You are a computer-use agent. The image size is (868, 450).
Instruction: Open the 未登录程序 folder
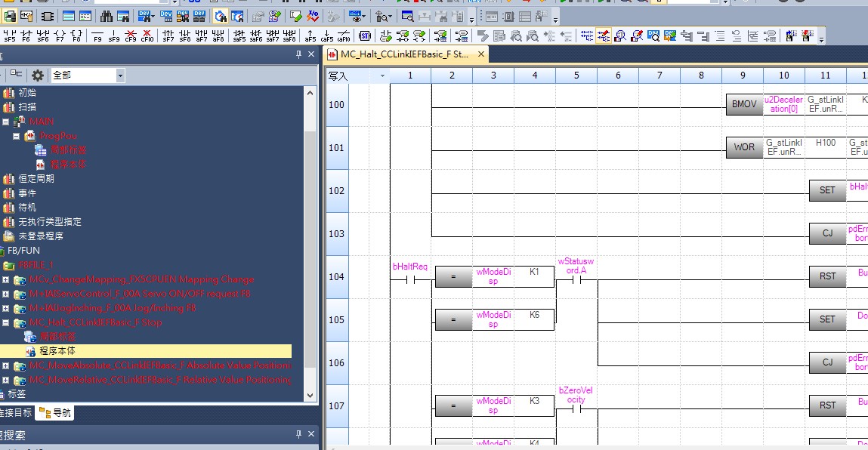click(x=41, y=236)
